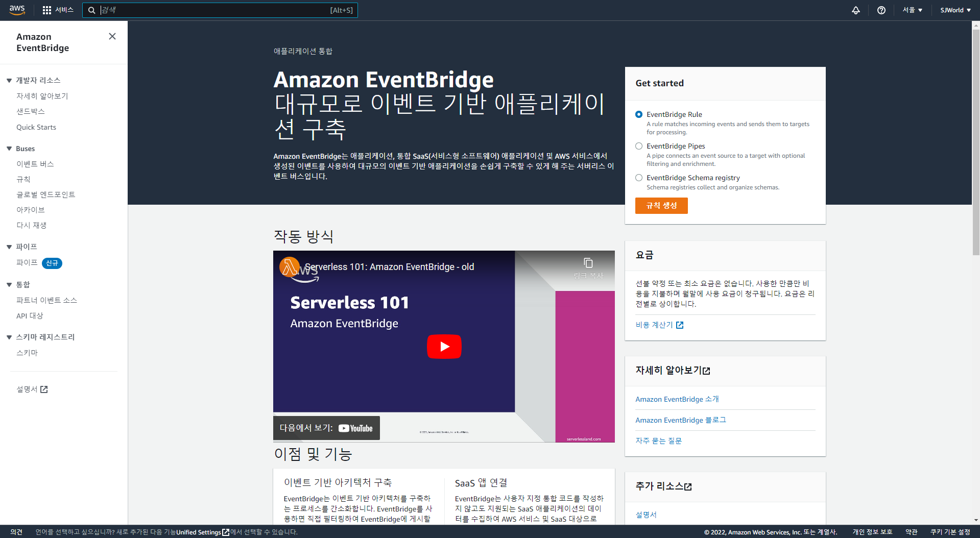Navigate to 규칙 in the sidebar
Viewport: 980px width, 538px height.
tap(23, 179)
